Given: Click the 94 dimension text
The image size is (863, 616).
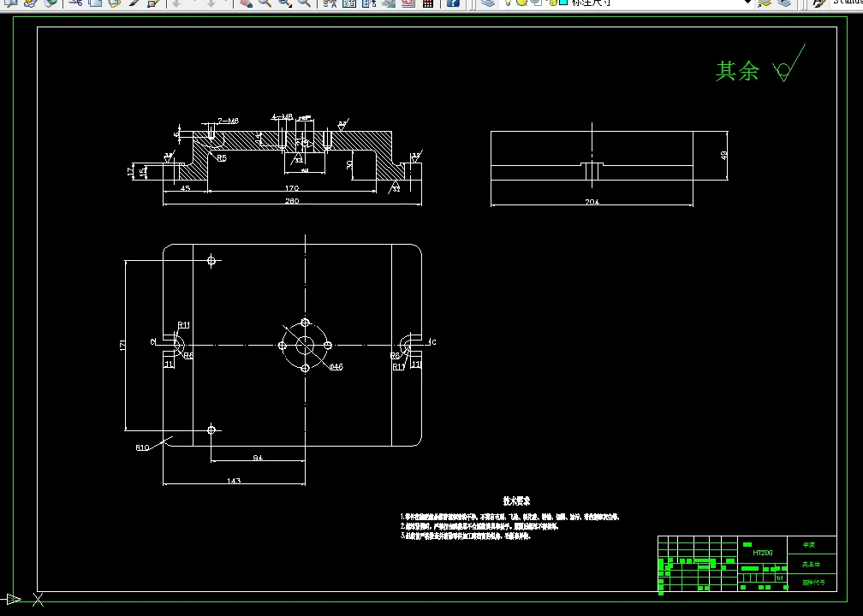Looking at the screenshot, I should [258, 457].
